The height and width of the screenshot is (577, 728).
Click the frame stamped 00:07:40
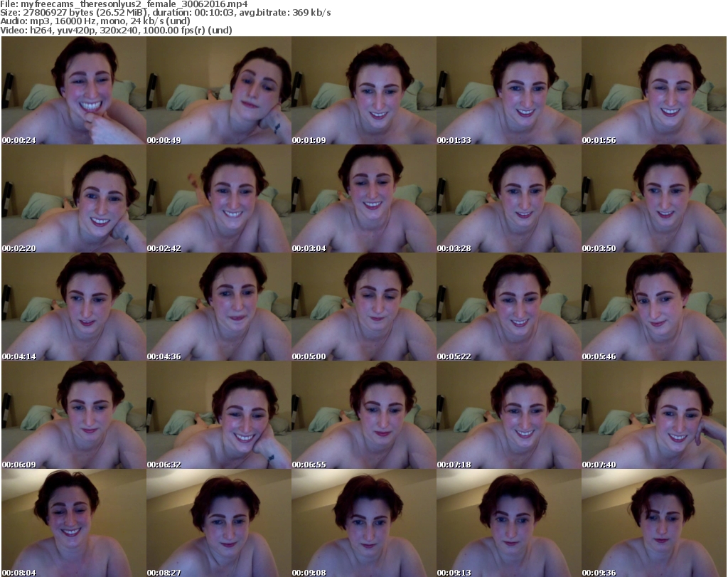[654, 415]
